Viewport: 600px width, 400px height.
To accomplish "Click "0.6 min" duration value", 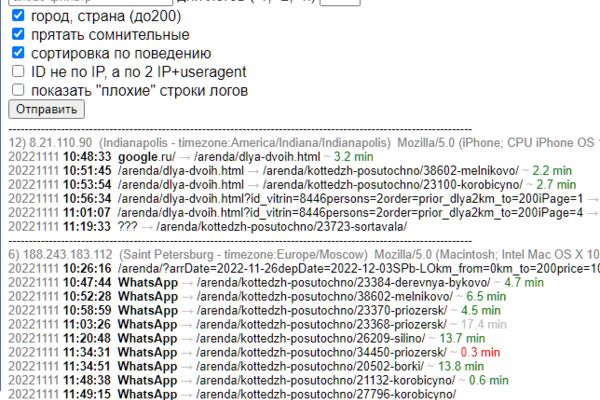I will (489, 380).
